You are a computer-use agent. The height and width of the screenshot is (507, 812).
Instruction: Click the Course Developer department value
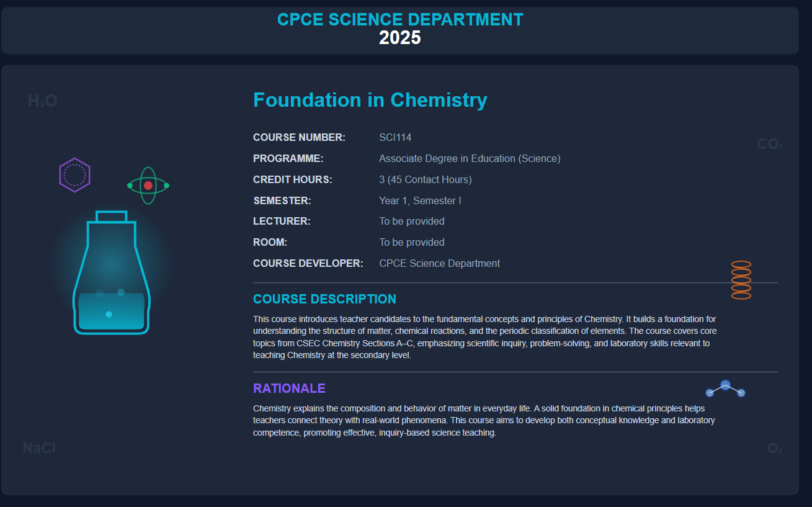point(439,263)
